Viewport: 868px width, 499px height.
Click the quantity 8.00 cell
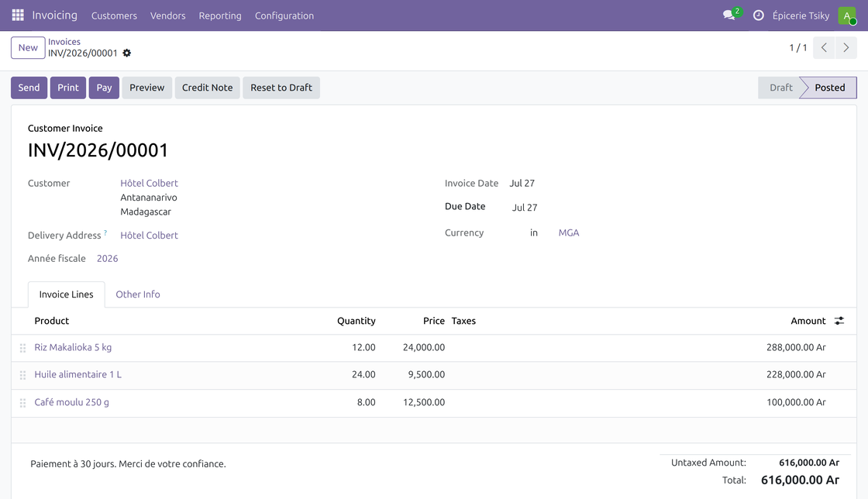tap(367, 402)
